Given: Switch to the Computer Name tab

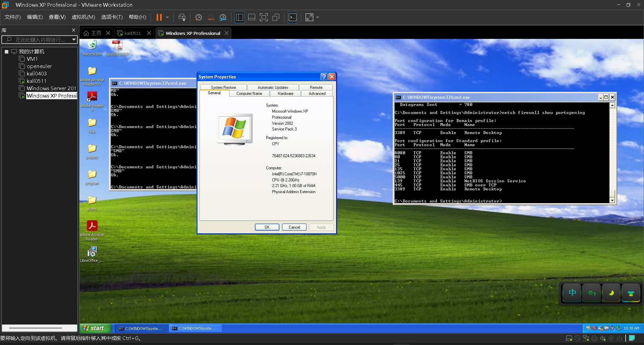Looking at the screenshot, I should pyautogui.click(x=249, y=94).
